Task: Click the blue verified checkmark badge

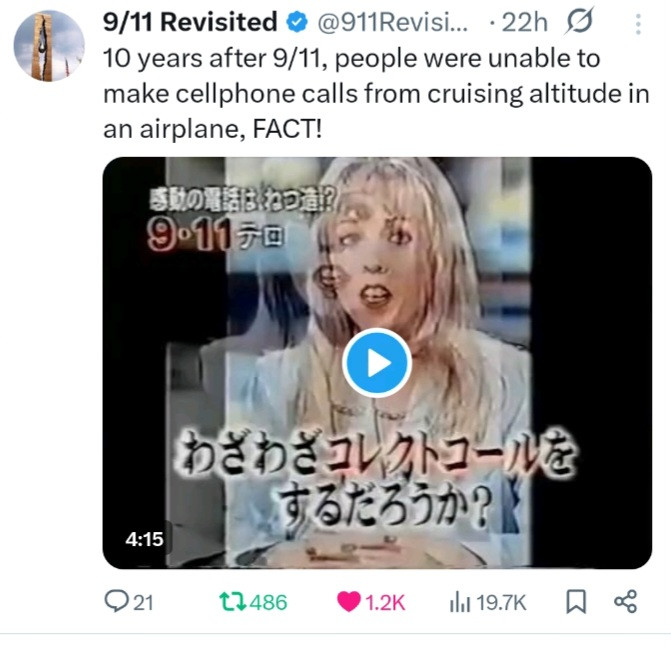Action: tap(297, 22)
